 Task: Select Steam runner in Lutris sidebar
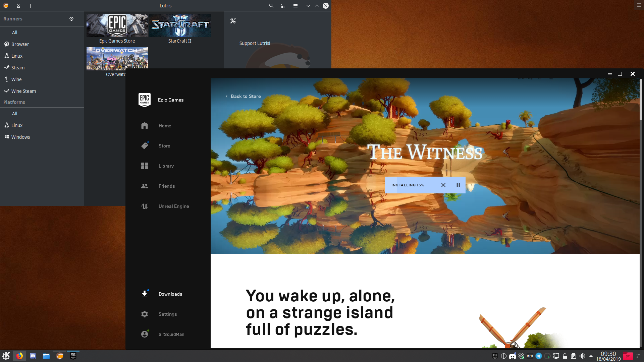[x=18, y=67]
